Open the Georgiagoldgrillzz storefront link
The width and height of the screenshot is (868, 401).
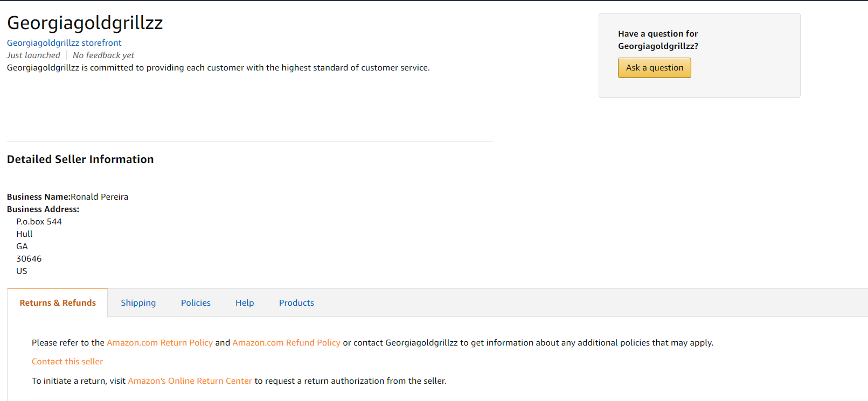tap(64, 43)
